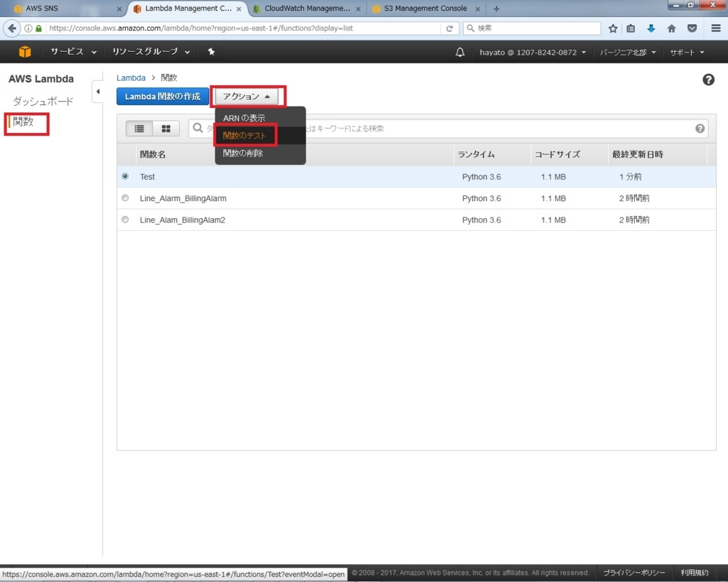This screenshot has width=728, height=582.
Task: Reload the page with refresh icon
Action: point(449,28)
